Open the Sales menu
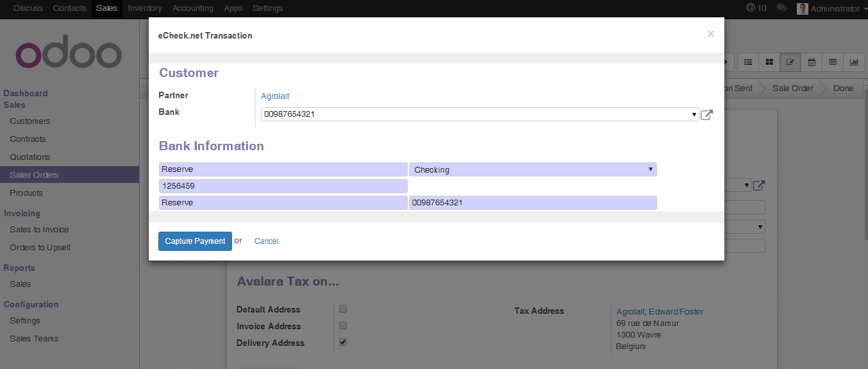This screenshot has height=369, width=868. [106, 8]
